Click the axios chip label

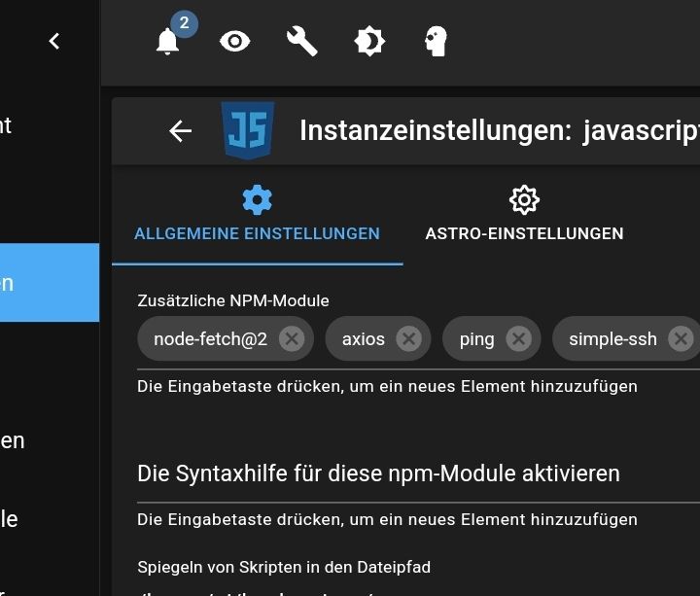[x=364, y=339]
